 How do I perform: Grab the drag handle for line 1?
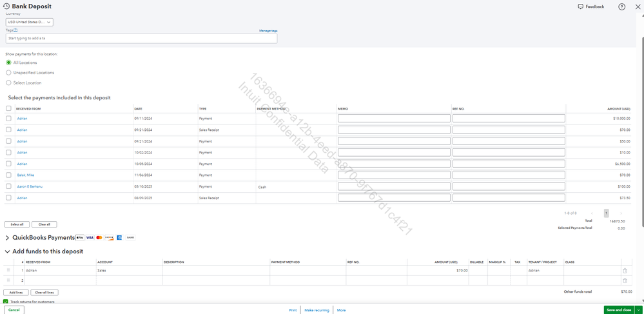pyautogui.click(x=8, y=270)
